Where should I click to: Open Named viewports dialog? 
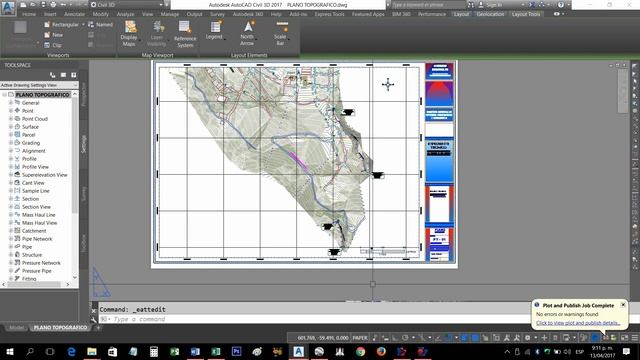(x=100, y=24)
